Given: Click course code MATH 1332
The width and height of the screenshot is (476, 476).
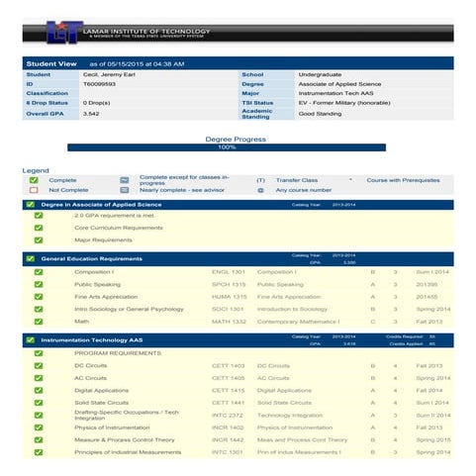Looking at the screenshot, I should (x=229, y=322).
